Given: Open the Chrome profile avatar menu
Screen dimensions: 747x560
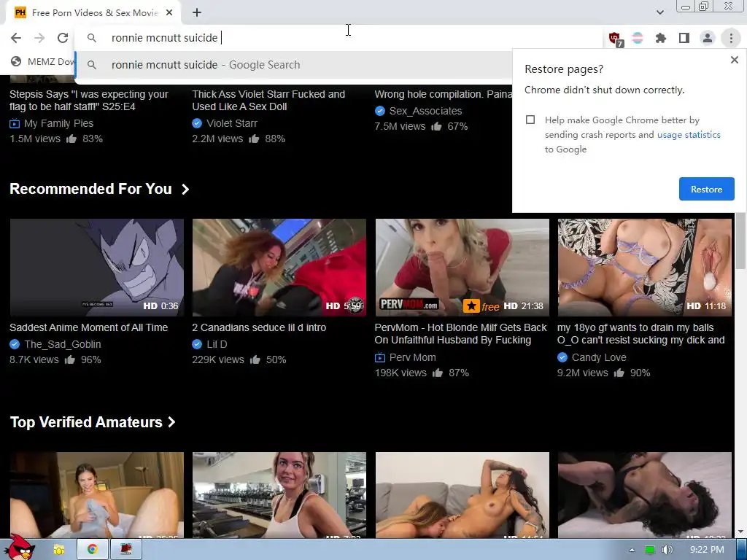Looking at the screenshot, I should pyautogui.click(x=708, y=38).
